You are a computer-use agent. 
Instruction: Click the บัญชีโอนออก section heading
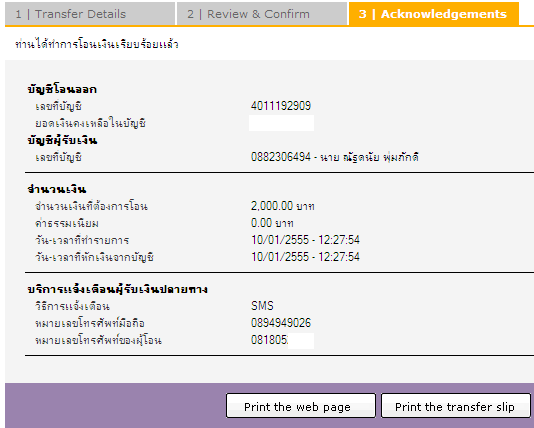(62, 89)
